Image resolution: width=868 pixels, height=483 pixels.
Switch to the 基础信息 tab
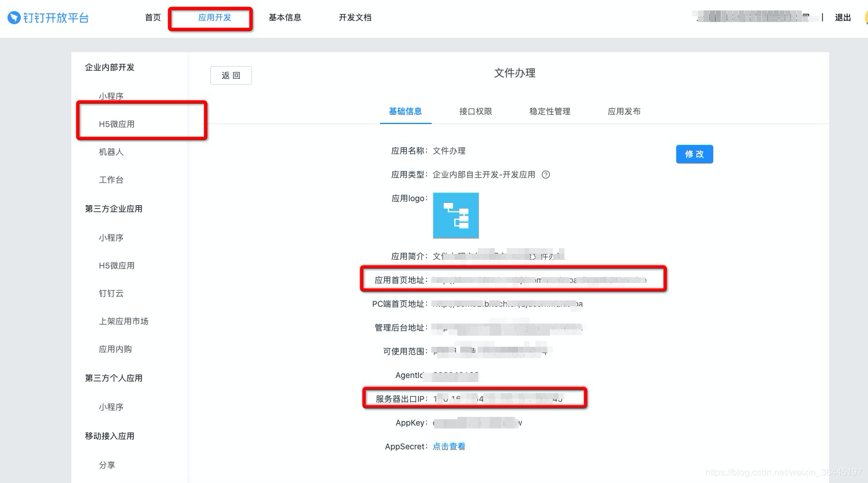[406, 111]
